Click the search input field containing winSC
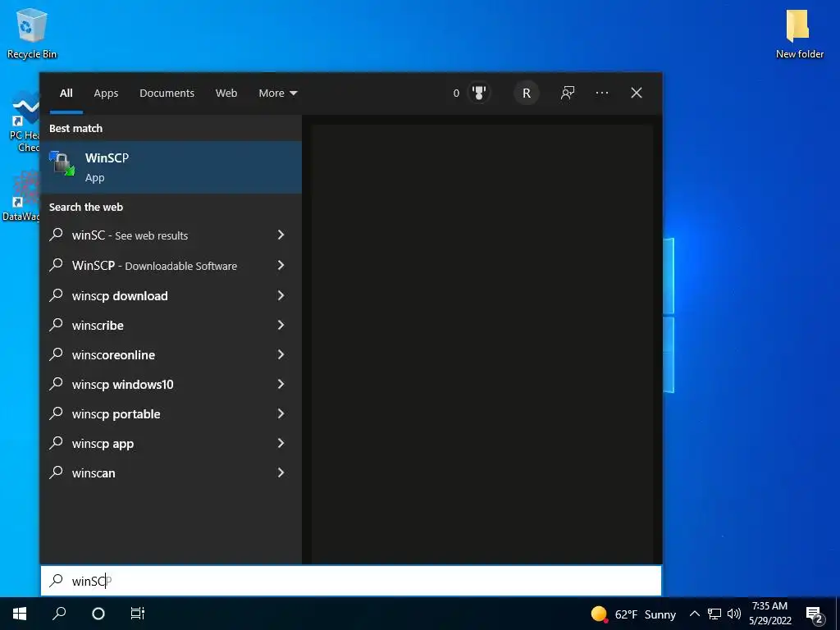The image size is (840, 630). (351, 581)
